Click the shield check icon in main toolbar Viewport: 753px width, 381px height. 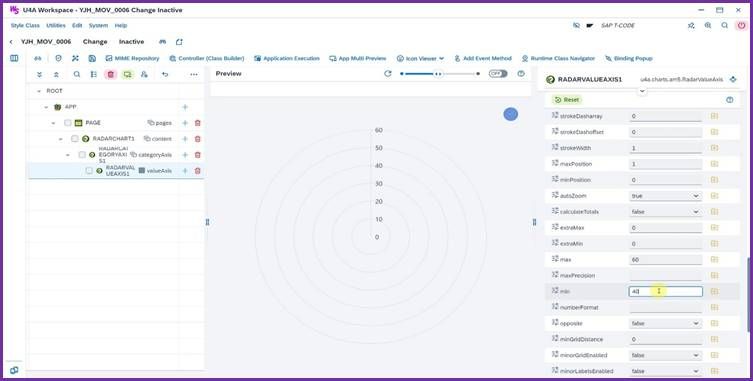59,58
